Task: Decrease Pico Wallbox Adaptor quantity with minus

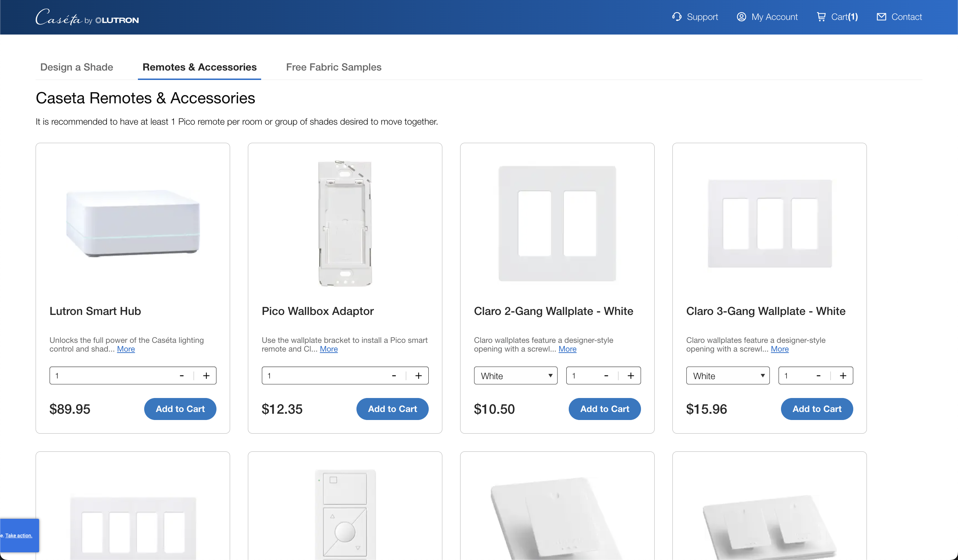Action: (394, 376)
